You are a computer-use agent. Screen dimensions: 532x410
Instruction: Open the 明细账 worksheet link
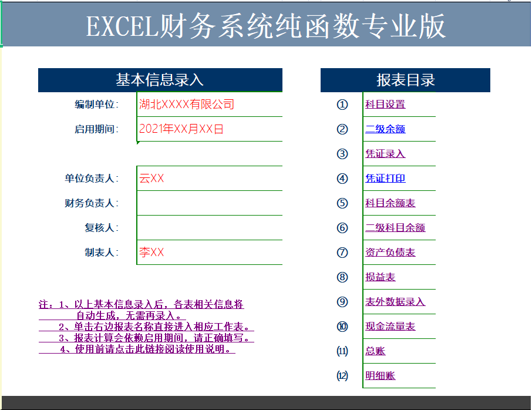point(381,376)
